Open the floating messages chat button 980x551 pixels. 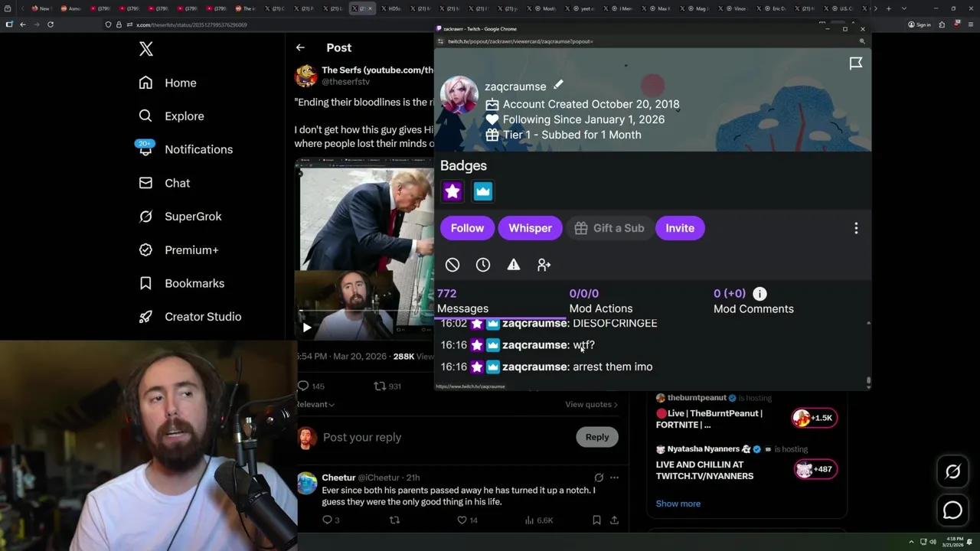pos(952,510)
